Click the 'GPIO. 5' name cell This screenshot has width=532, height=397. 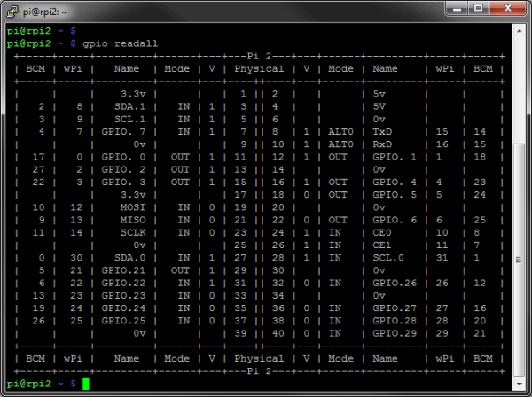coord(395,195)
